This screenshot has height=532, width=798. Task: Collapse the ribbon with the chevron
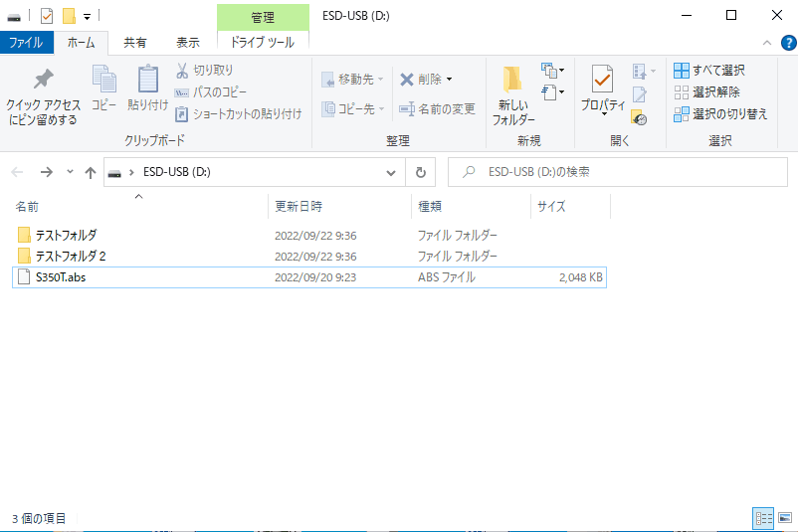tap(766, 43)
